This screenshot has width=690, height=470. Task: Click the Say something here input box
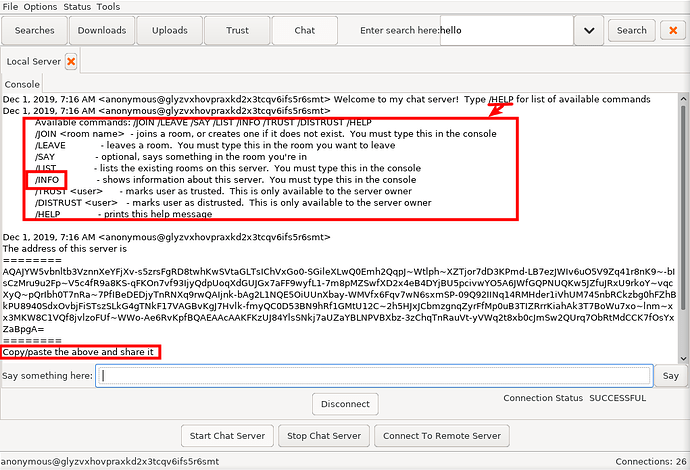point(376,376)
